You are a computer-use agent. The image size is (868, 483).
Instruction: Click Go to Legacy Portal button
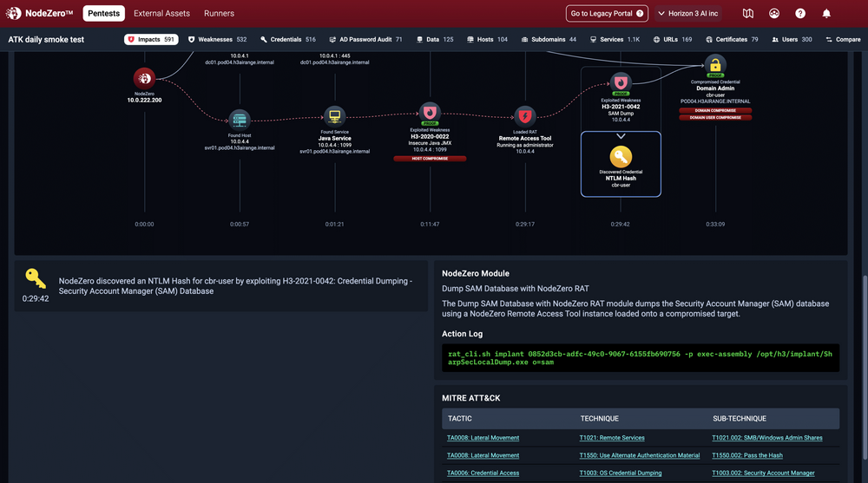[607, 14]
